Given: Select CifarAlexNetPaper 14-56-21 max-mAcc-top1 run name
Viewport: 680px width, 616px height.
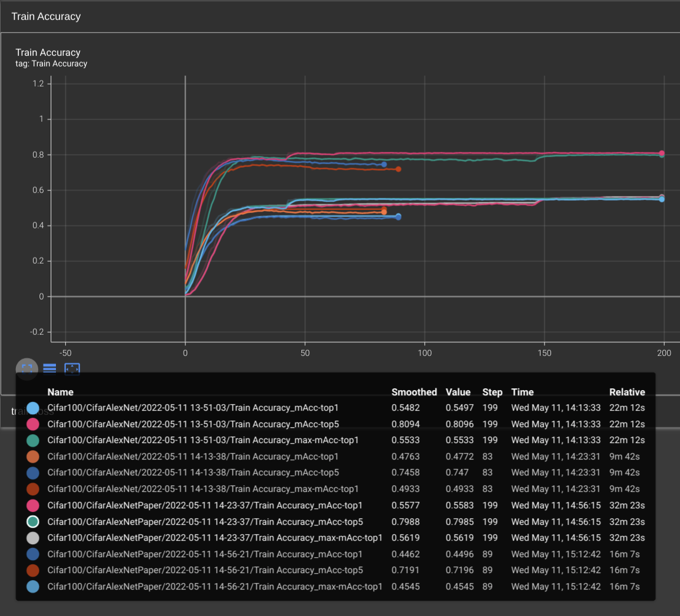Looking at the screenshot, I should (x=214, y=587).
